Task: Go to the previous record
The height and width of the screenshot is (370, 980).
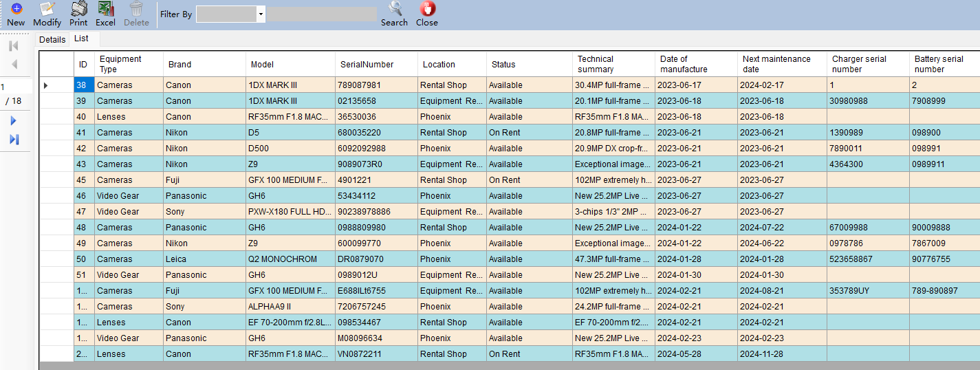Action: click(x=13, y=65)
